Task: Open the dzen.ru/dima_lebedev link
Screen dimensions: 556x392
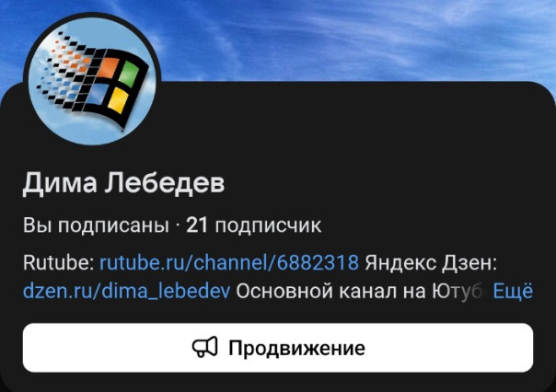Action: (x=127, y=291)
